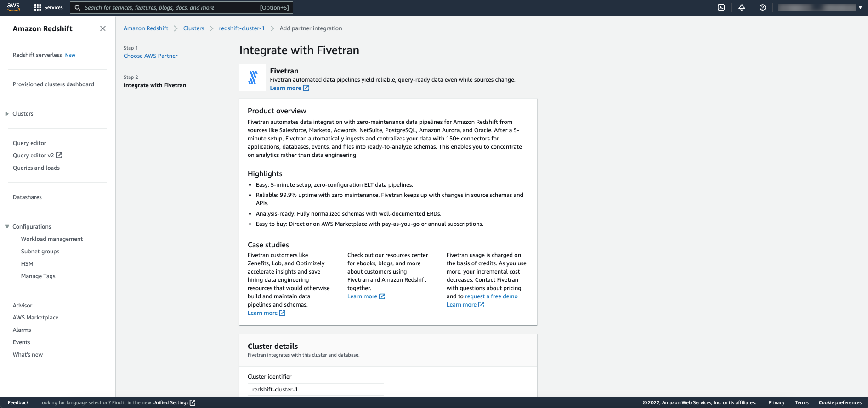Open Terms footer link

(801, 402)
